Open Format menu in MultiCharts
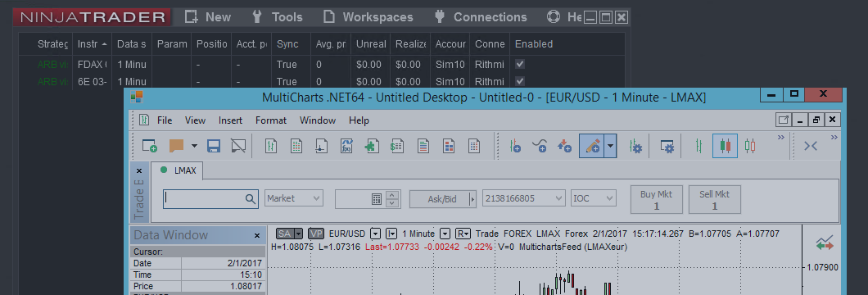Image resolution: width=868 pixels, height=295 pixels. [x=271, y=120]
